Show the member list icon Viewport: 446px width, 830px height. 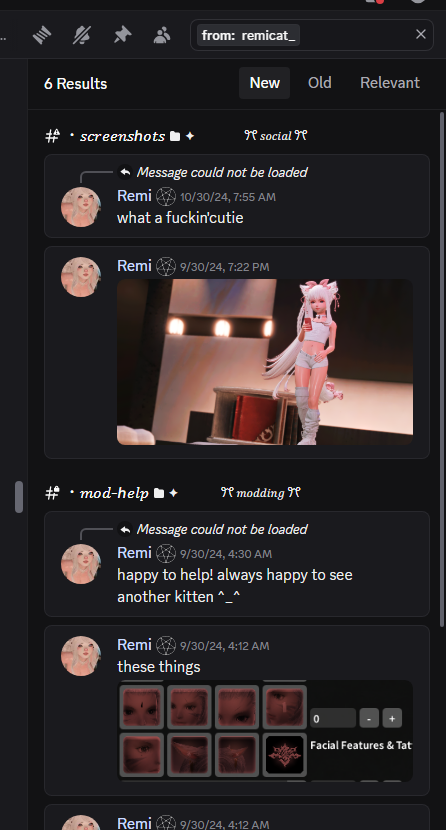[x=162, y=35]
